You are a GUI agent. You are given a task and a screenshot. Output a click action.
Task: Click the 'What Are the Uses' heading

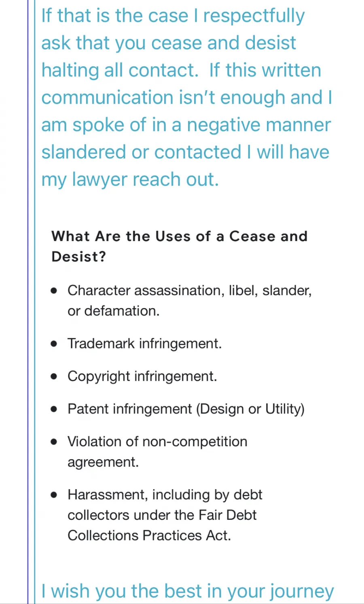pyautogui.click(x=180, y=246)
